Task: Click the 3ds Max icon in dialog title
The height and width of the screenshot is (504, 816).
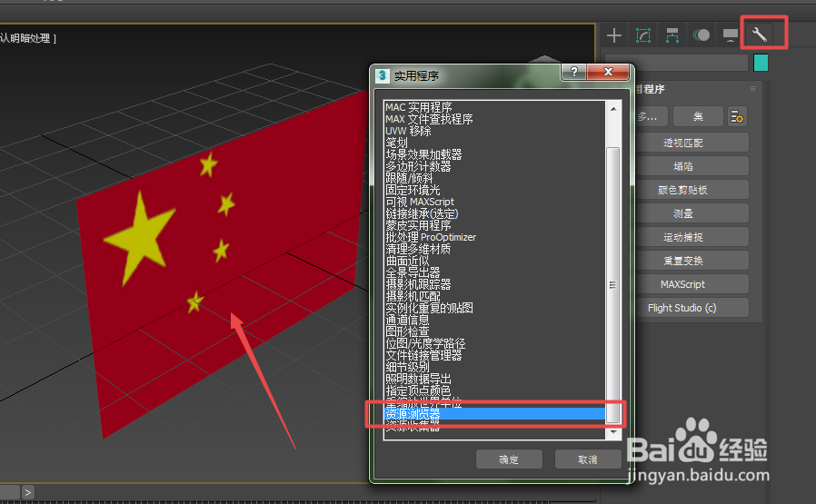Action: tap(383, 76)
